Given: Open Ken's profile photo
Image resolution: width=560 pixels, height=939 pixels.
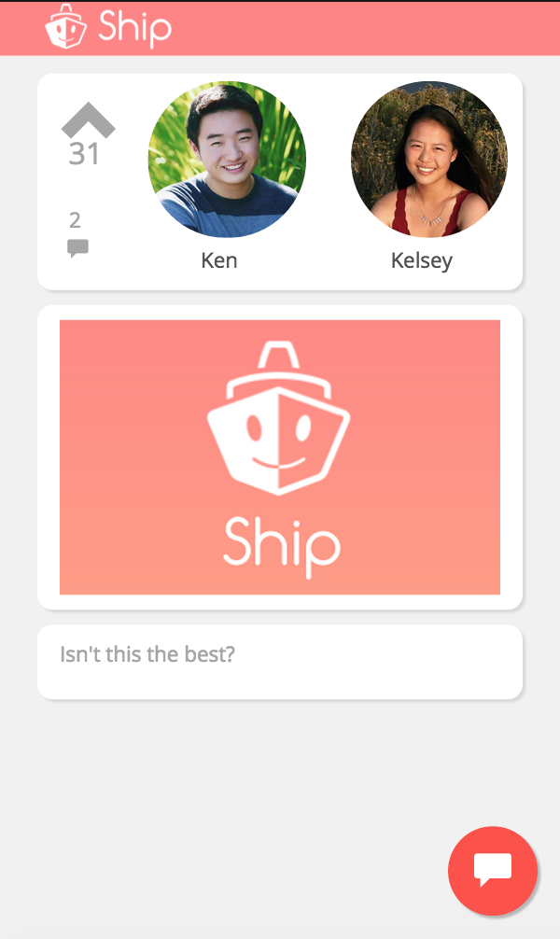Looking at the screenshot, I should [227, 160].
